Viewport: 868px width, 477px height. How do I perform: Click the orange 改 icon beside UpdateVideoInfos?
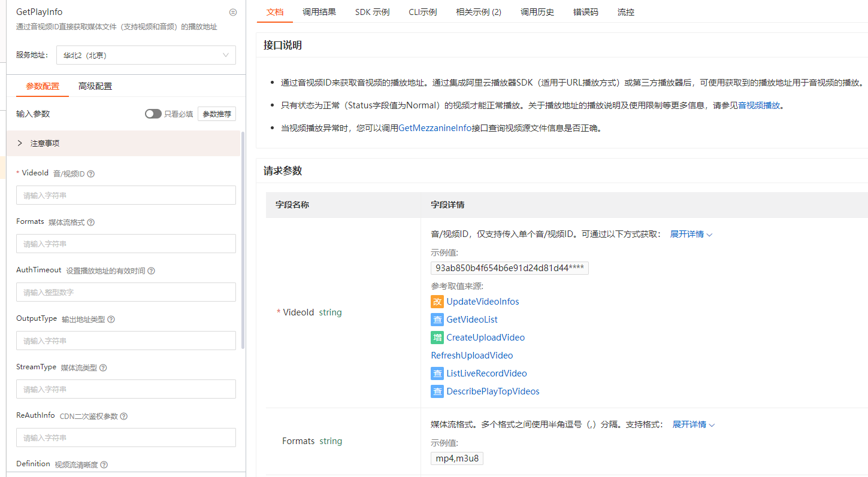tap(437, 302)
